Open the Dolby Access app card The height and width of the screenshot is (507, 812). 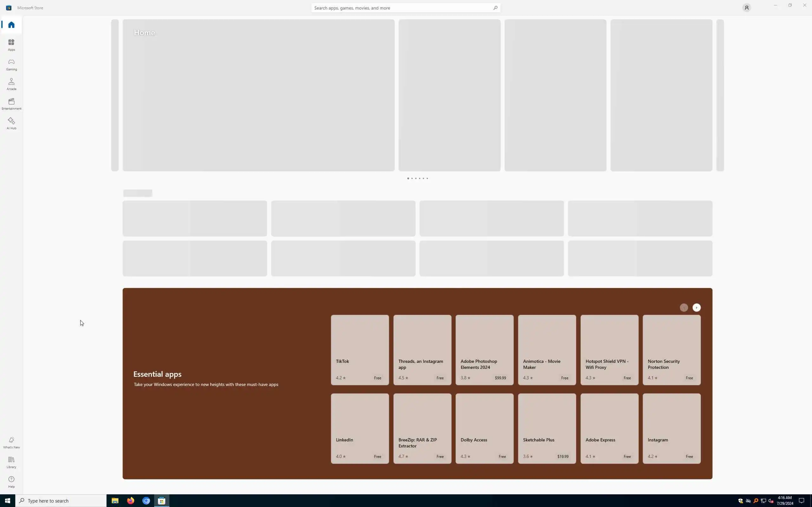pos(484,428)
